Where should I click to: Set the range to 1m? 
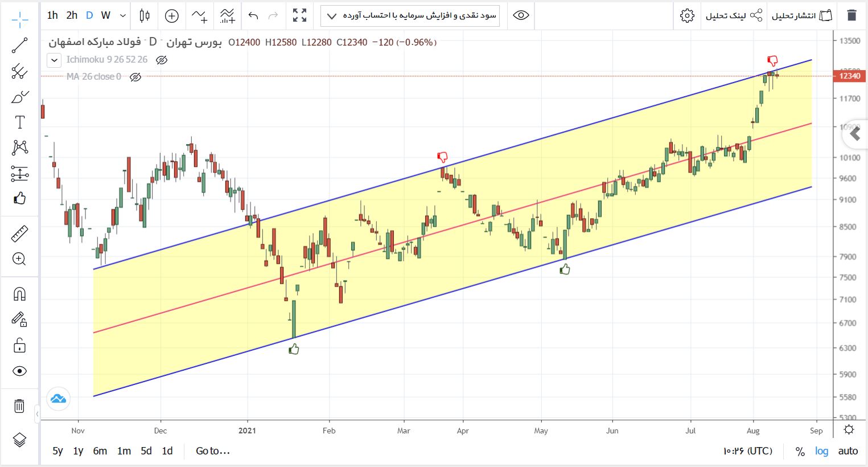coord(124,451)
